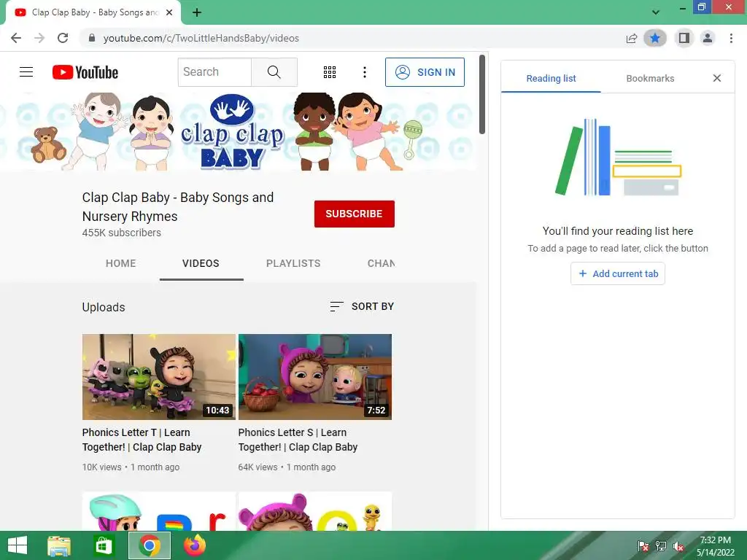This screenshot has width=747, height=560.
Task: Switch to the HOME channel tab
Action: [x=120, y=263]
